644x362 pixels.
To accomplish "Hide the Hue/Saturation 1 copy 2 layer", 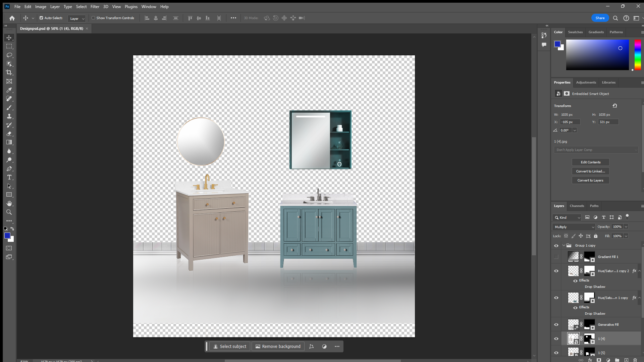I will point(556,271).
